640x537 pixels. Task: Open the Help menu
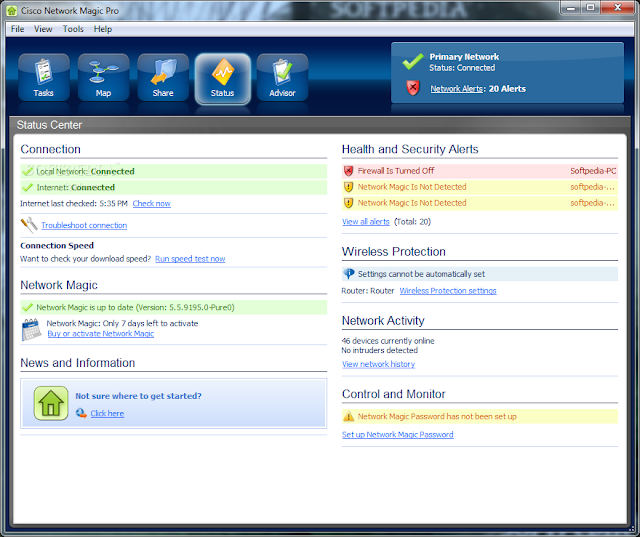tap(102, 29)
